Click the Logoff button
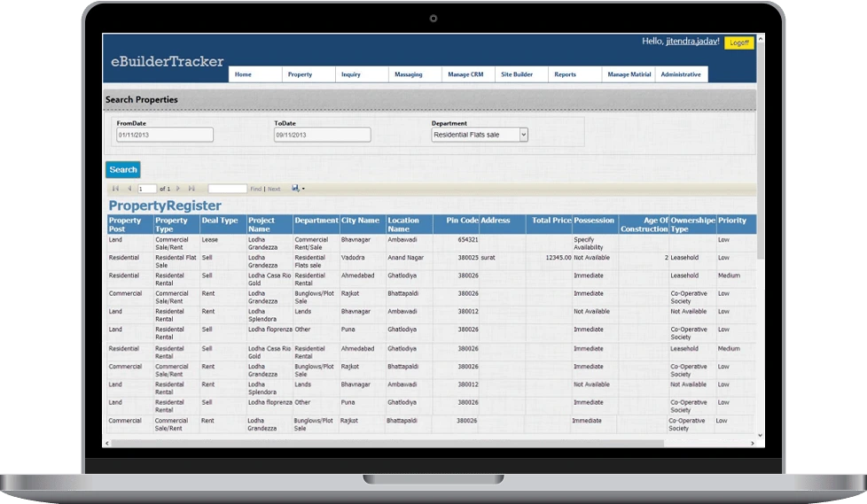This screenshot has height=504, width=867. coord(738,43)
